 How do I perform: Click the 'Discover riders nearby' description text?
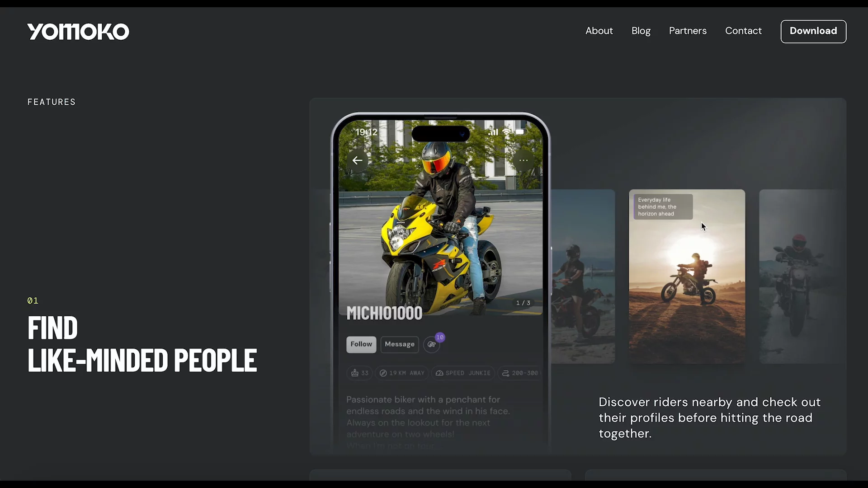tap(709, 418)
